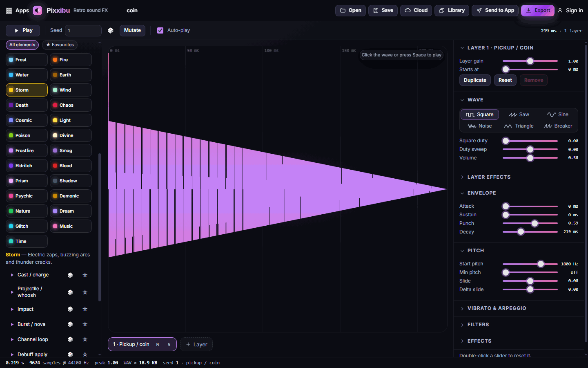Open the Cloud storage button
The width and height of the screenshot is (588, 368).
click(416, 11)
